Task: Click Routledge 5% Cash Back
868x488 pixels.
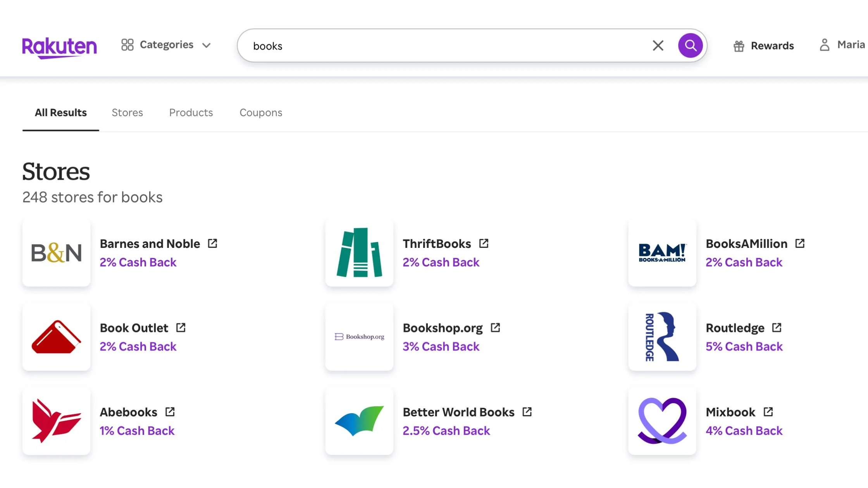Action: coord(744,346)
